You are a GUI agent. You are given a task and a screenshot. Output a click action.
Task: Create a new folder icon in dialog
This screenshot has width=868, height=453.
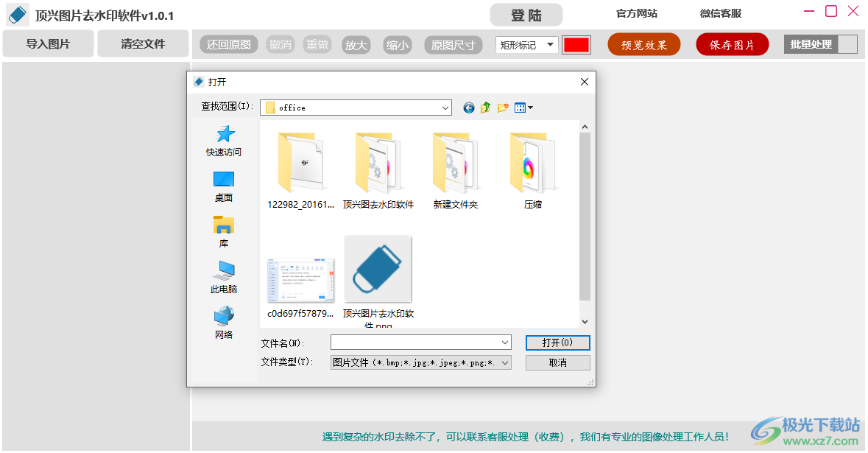[503, 108]
